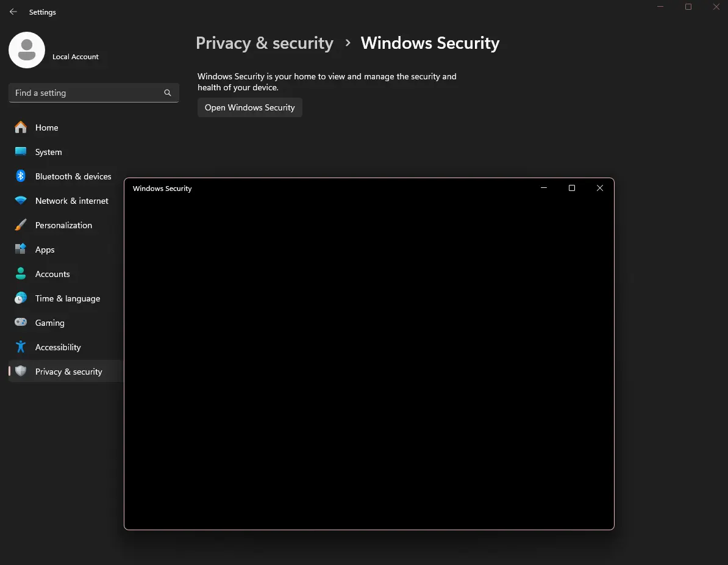Click the System monitor icon
Screen dimensions: 728x565
[x=21, y=151]
